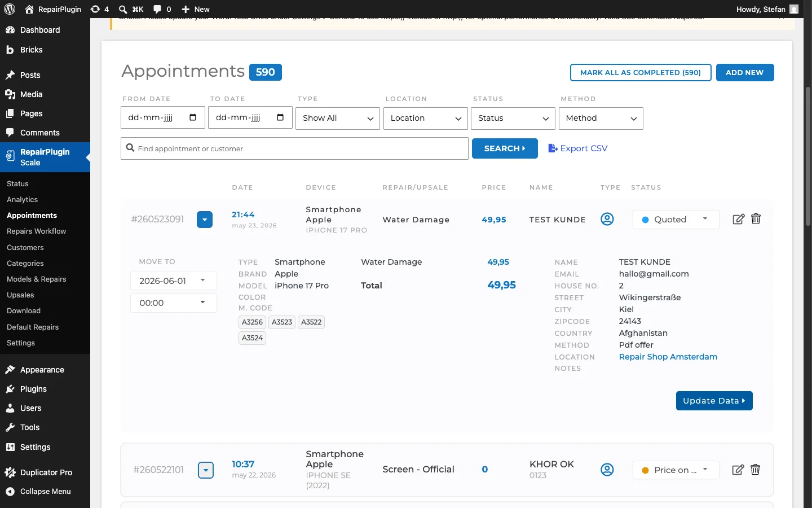Click the Export CSV file icon
812x508 pixels.
(x=553, y=148)
